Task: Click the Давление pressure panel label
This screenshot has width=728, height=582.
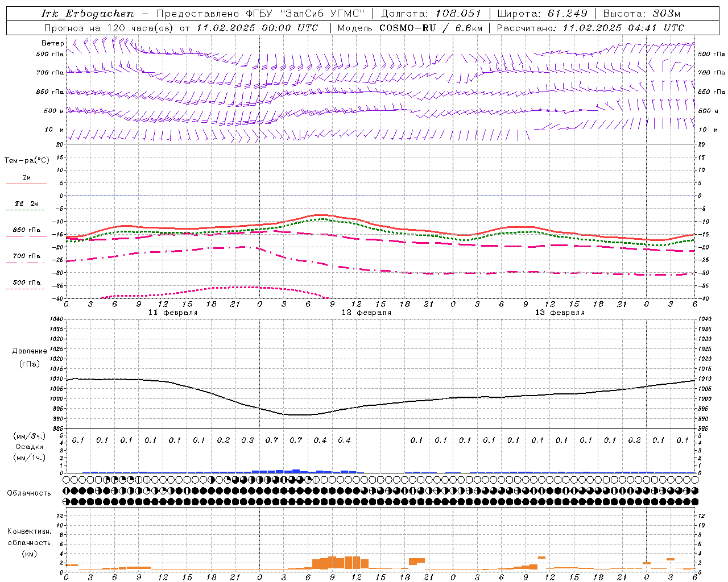Action: 30,351
